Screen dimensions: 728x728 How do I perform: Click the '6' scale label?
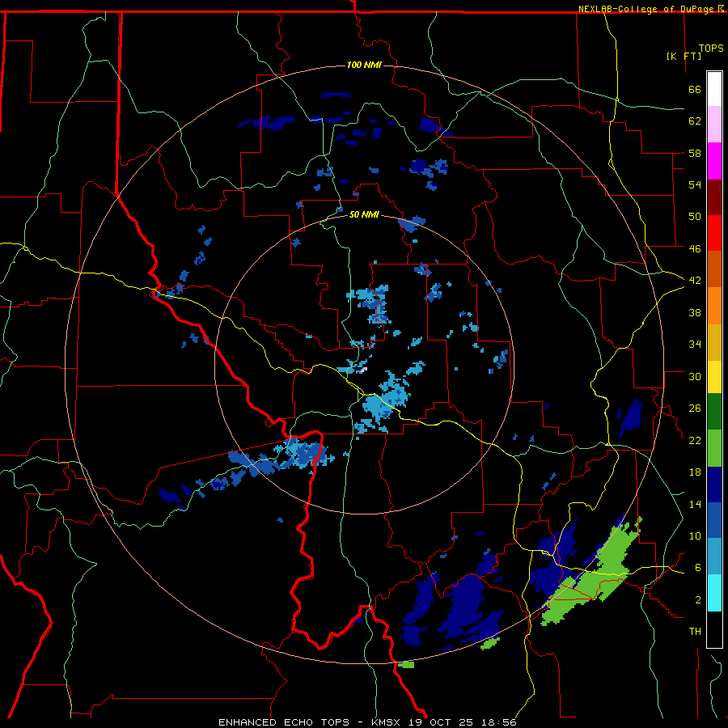click(698, 568)
